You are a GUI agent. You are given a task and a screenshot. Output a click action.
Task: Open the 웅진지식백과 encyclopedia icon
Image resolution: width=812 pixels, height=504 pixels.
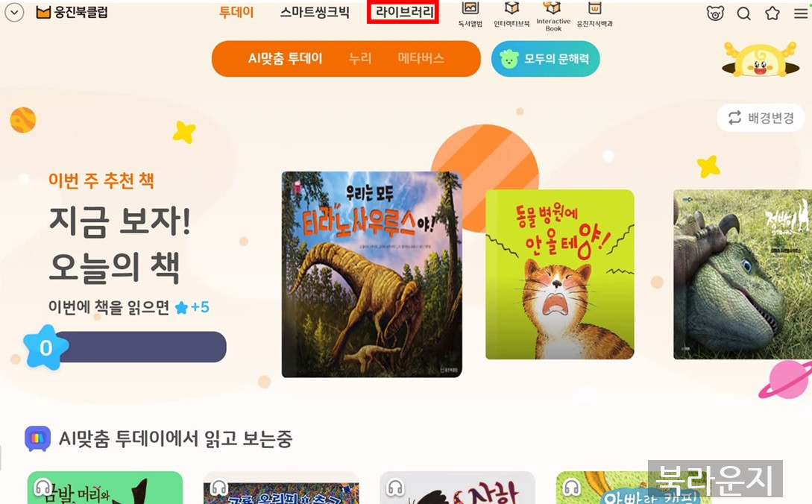[x=594, y=14]
